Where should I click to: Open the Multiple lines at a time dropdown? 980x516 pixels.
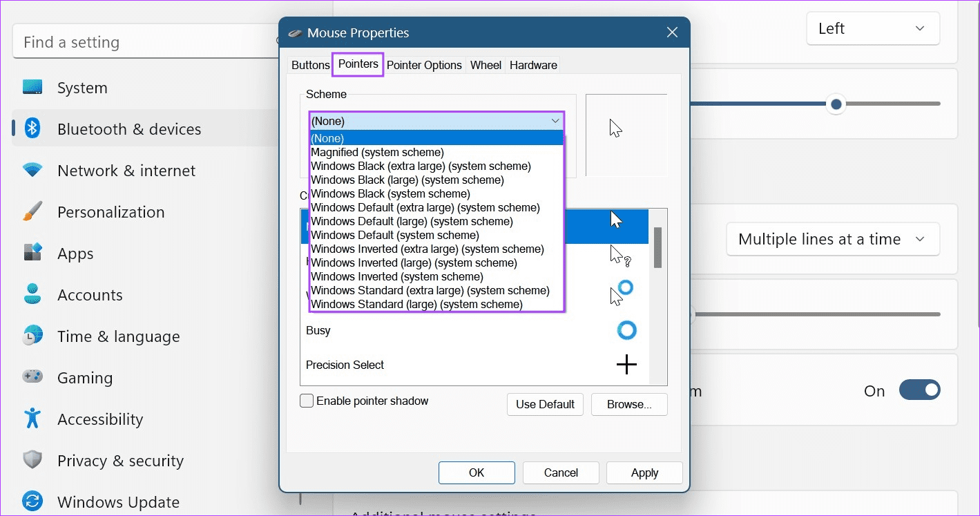(832, 239)
